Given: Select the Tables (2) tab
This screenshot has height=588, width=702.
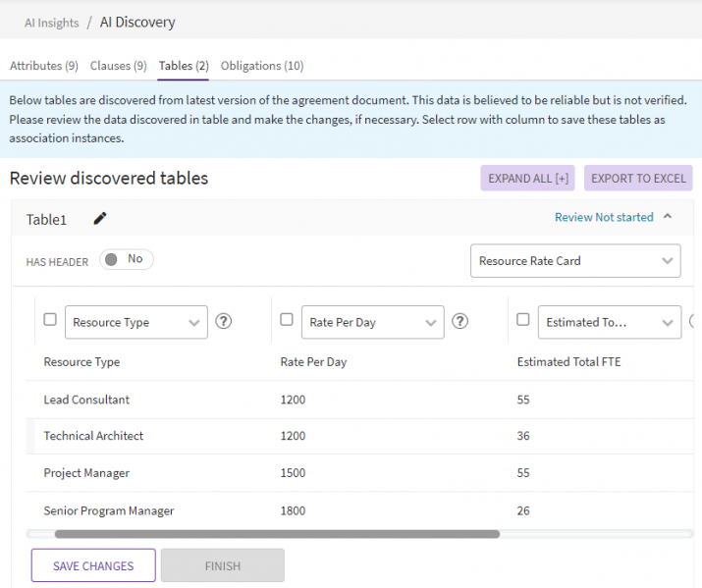Looking at the screenshot, I should click(184, 66).
